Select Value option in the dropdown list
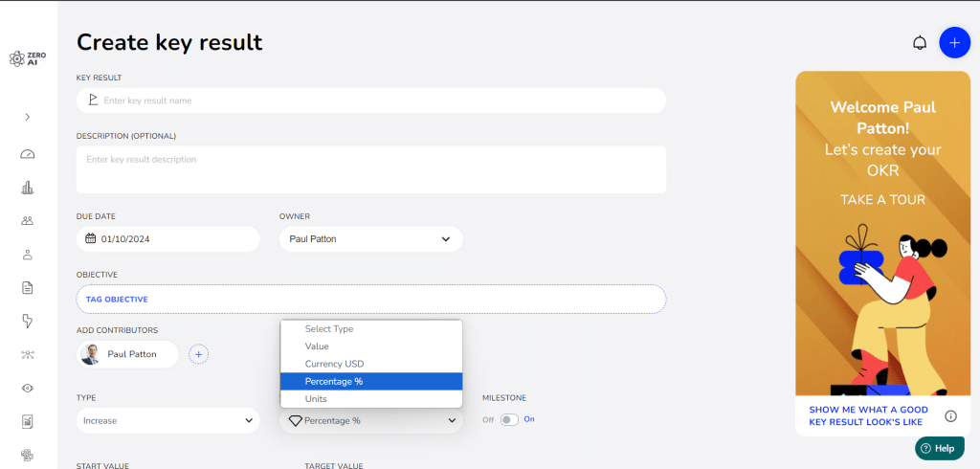 point(317,346)
